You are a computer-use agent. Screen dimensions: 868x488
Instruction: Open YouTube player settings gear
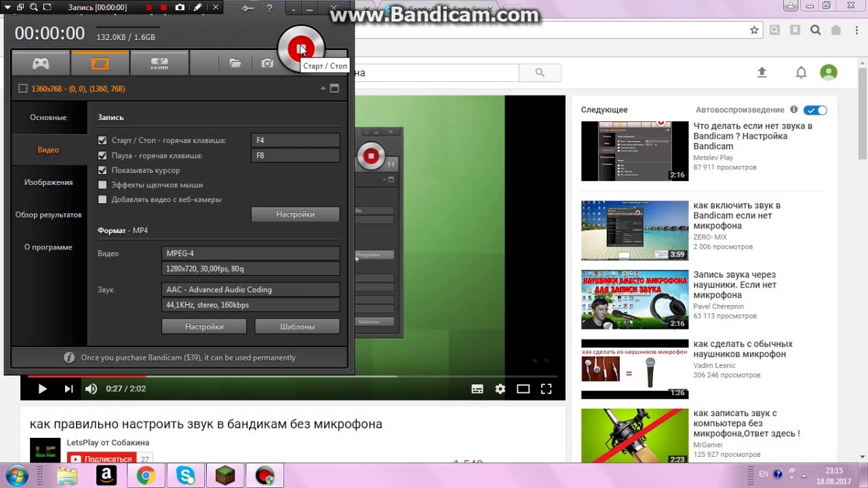(500, 389)
